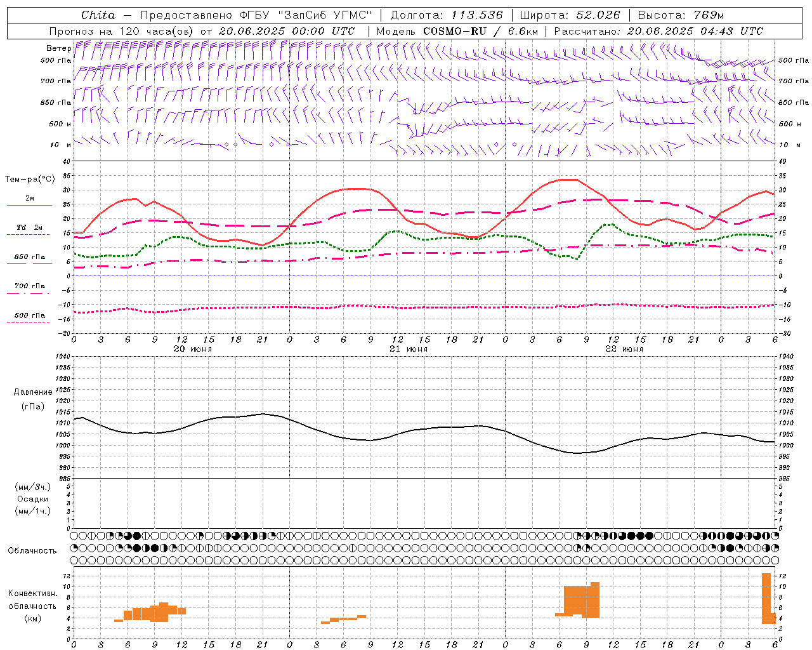Click the "Облачность" cloudiness label
The image size is (812, 650).
click(32, 550)
